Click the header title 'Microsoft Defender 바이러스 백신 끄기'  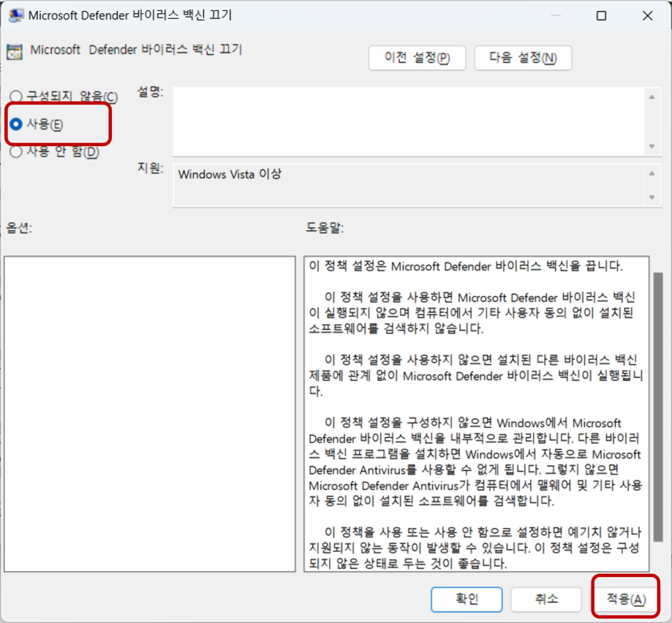tap(136, 49)
